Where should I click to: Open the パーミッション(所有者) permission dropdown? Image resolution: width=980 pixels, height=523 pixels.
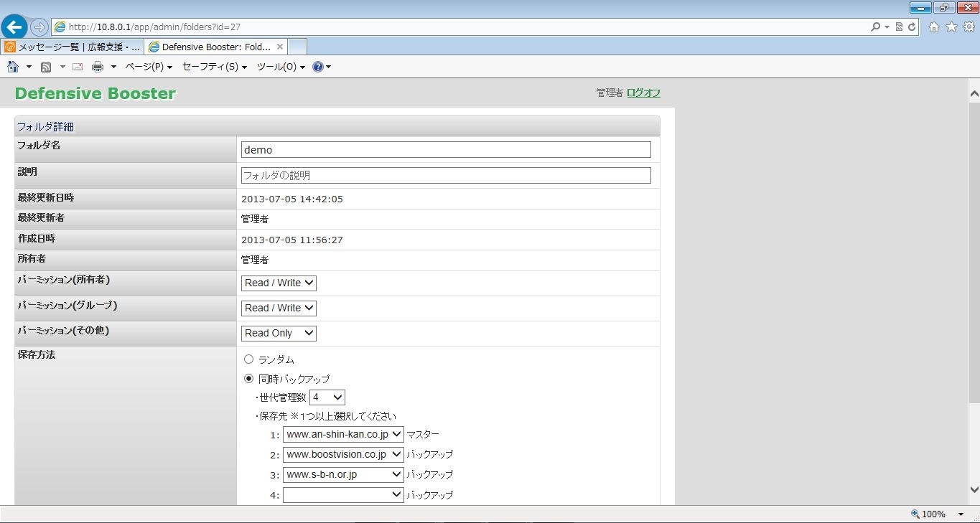pos(279,283)
